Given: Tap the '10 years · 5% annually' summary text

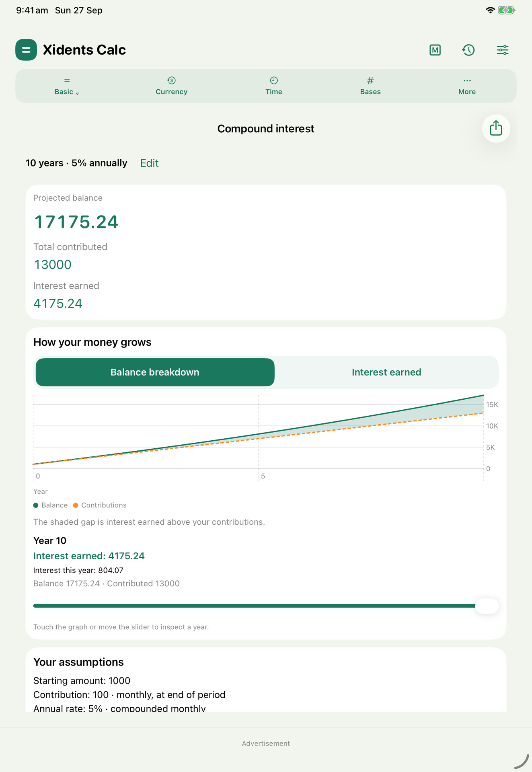Looking at the screenshot, I should [76, 163].
